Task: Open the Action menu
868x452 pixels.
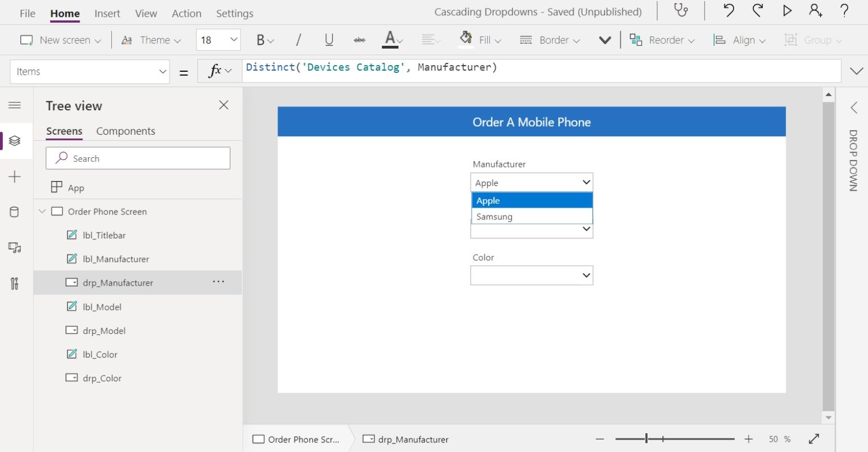Action: tap(186, 13)
